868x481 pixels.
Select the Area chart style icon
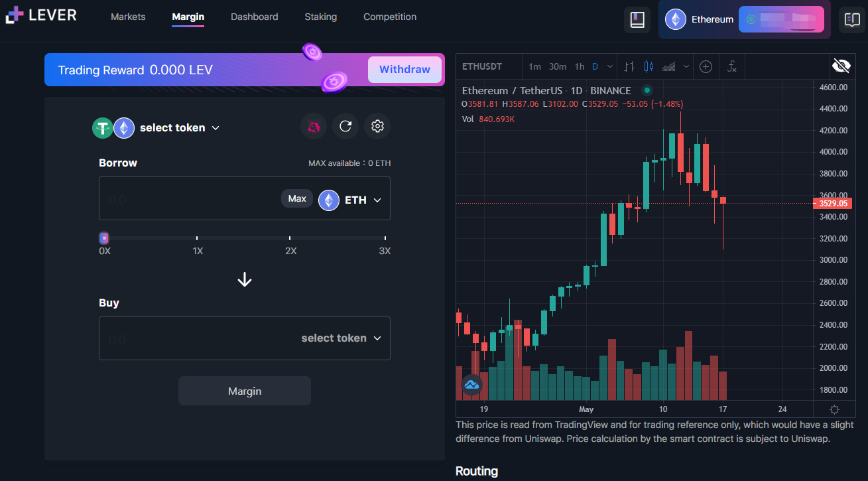[668, 66]
